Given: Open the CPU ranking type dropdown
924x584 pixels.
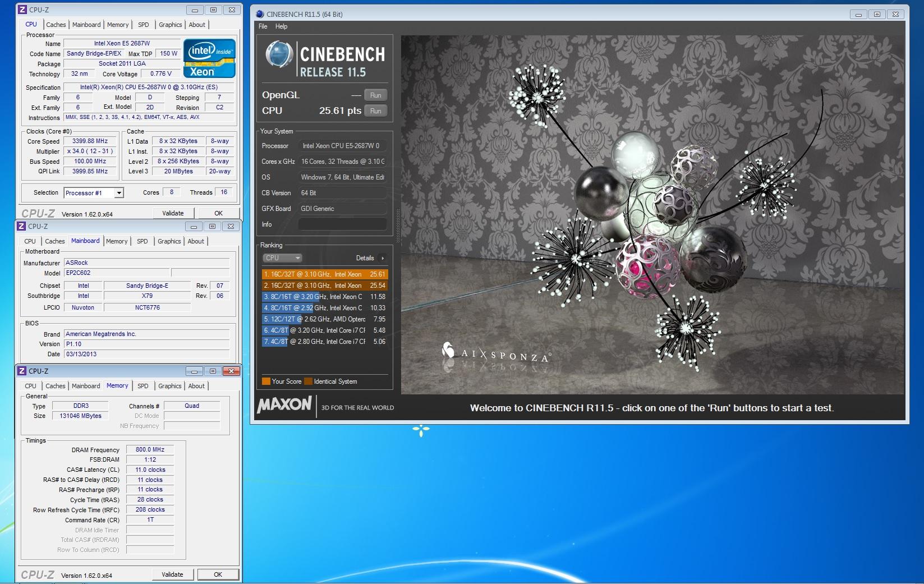Looking at the screenshot, I should 283,258.
